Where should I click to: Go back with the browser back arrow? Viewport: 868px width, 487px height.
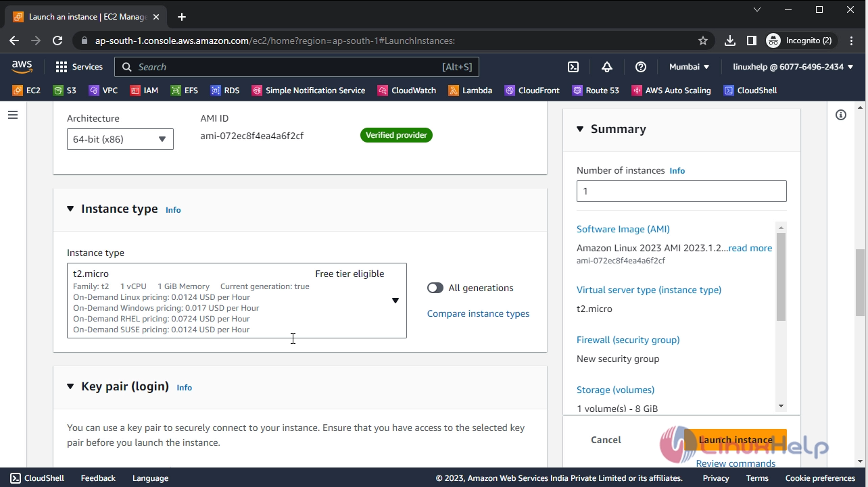pos(14,41)
